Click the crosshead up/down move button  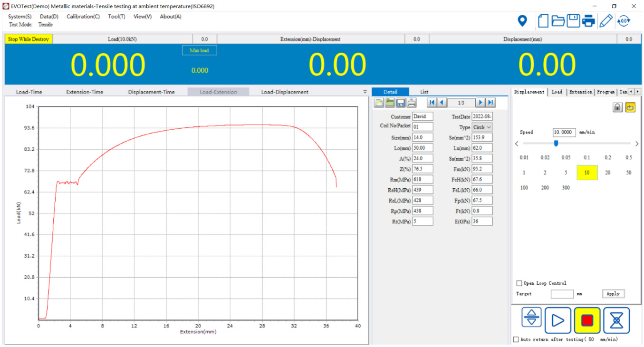(531, 318)
